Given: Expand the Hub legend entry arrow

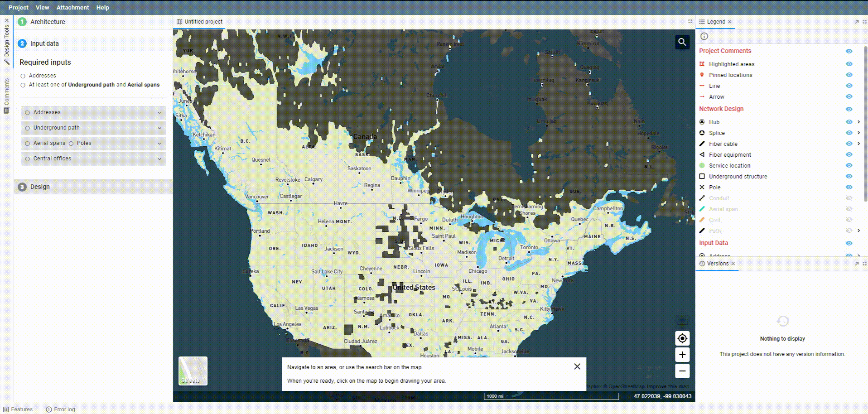Looking at the screenshot, I should point(858,122).
